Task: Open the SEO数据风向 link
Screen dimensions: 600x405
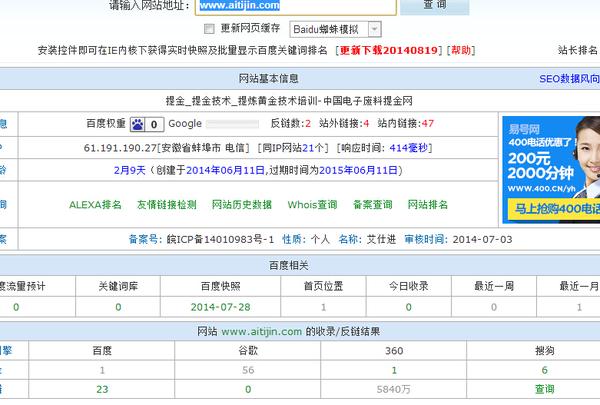Action: (569, 79)
